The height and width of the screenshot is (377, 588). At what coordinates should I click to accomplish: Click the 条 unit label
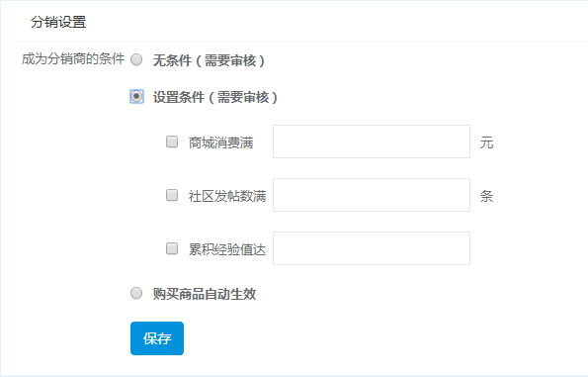tap(487, 196)
